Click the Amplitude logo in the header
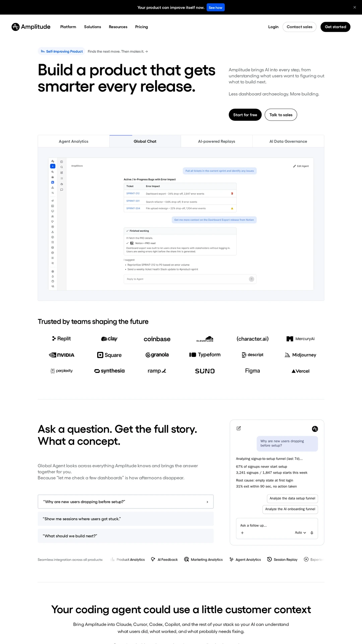 click(31, 27)
